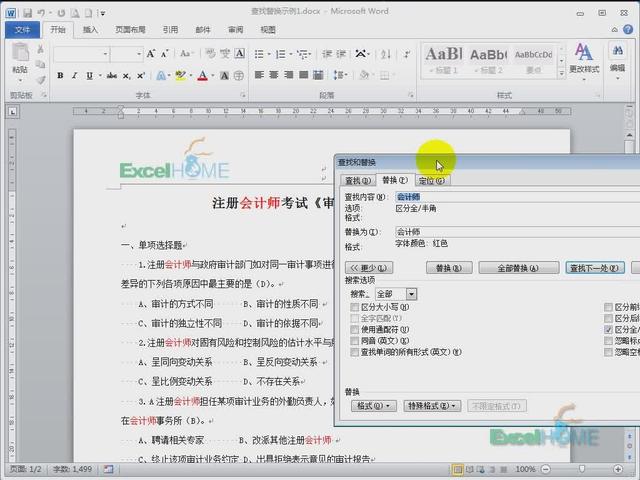Image resolution: width=640 pixels, height=480 pixels.
Task: Align text to the left
Action: point(259,75)
